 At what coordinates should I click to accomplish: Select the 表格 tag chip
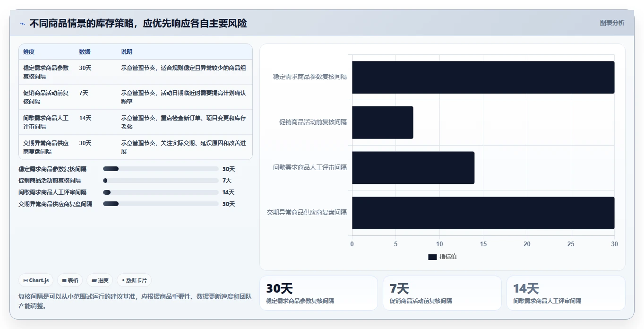point(70,280)
